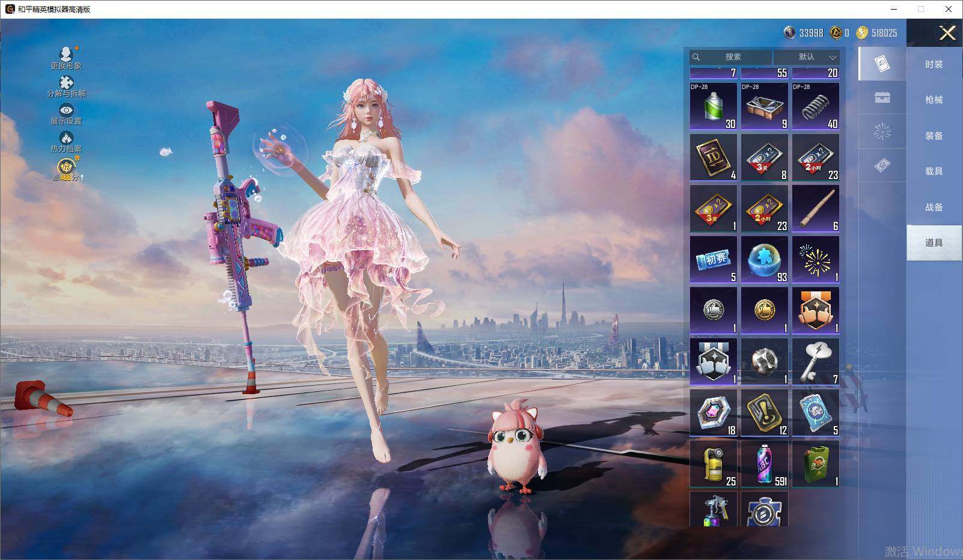Select the green fuel jerrycan item
This screenshot has width=963, height=560.
pos(816,464)
